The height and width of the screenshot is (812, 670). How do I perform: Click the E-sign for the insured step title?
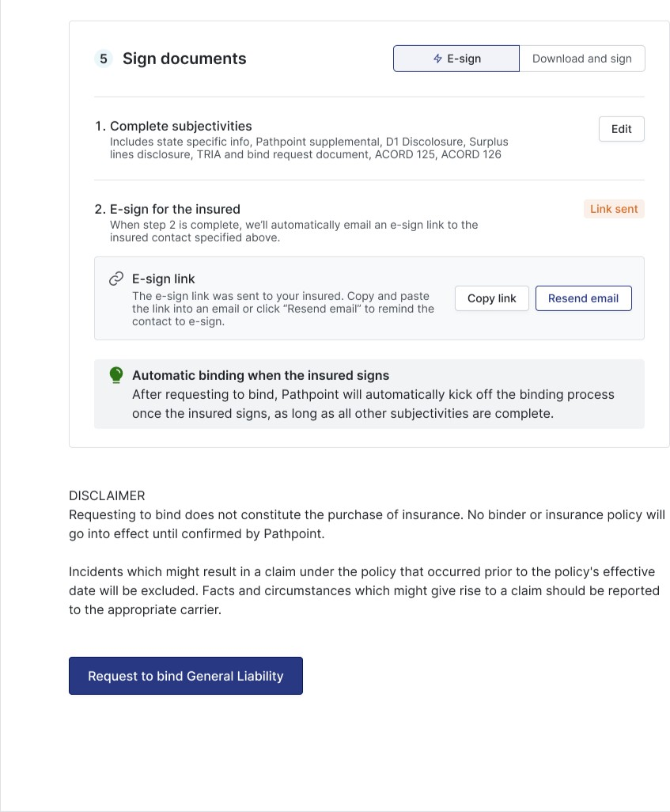pos(175,209)
